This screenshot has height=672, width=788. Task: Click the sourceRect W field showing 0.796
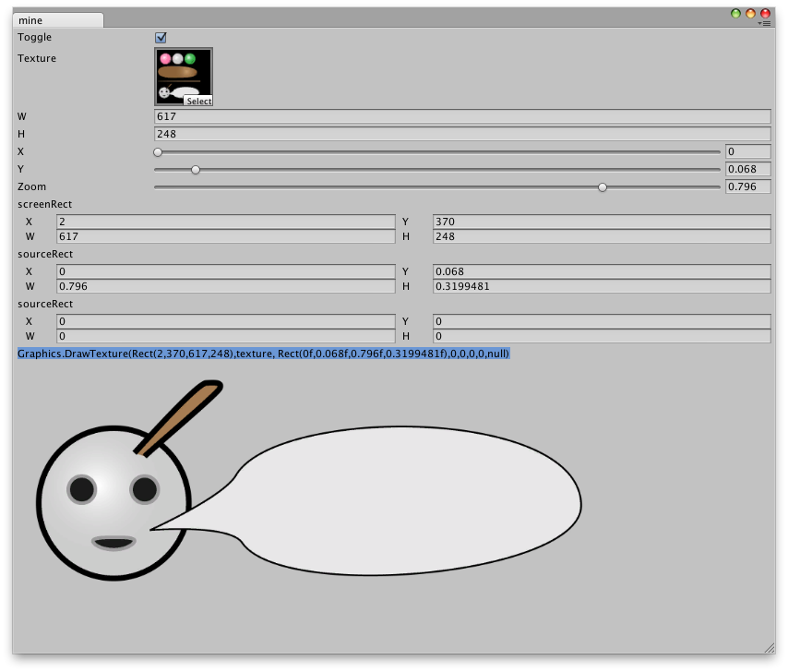click(221, 288)
